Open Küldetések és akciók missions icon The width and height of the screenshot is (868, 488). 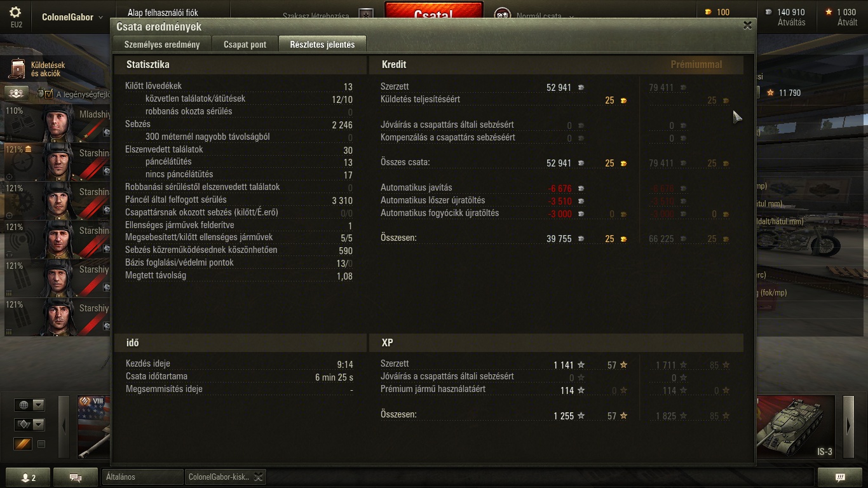tap(19, 69)
